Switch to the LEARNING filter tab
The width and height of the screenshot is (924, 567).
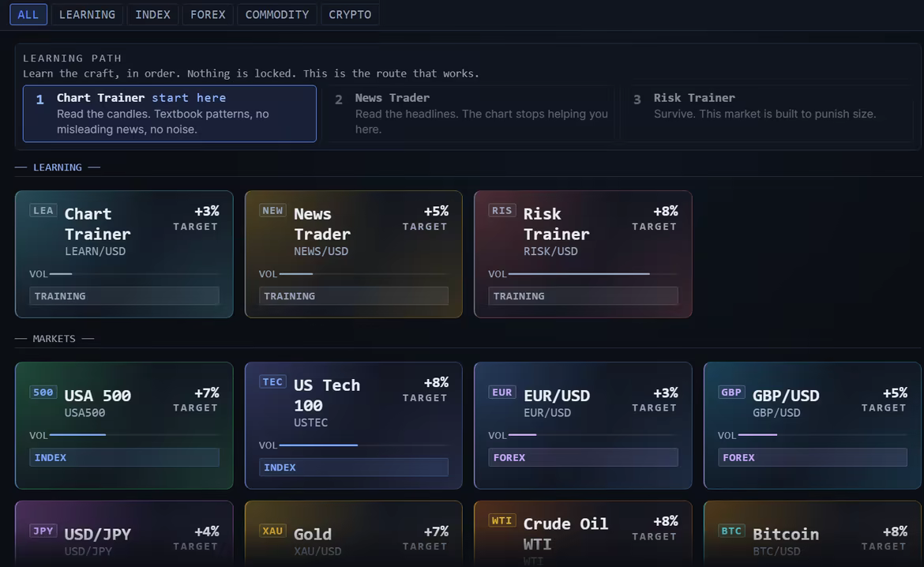[87, 15]
